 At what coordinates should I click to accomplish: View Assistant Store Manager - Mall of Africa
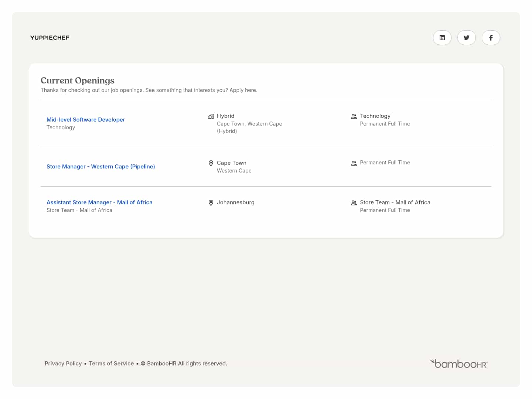tap(99, 202)
